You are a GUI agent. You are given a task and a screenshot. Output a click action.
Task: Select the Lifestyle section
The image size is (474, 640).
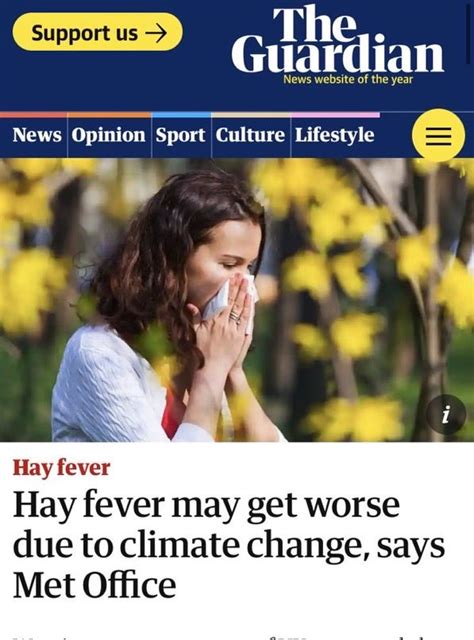pyautogui.click(x=334, y=136)
